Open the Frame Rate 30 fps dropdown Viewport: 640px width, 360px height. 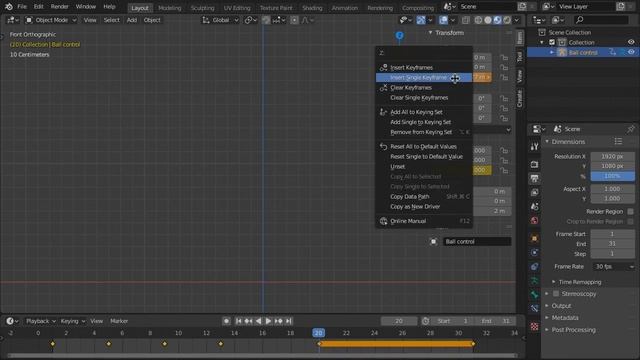pyautogui.click(x=614, y=267)
